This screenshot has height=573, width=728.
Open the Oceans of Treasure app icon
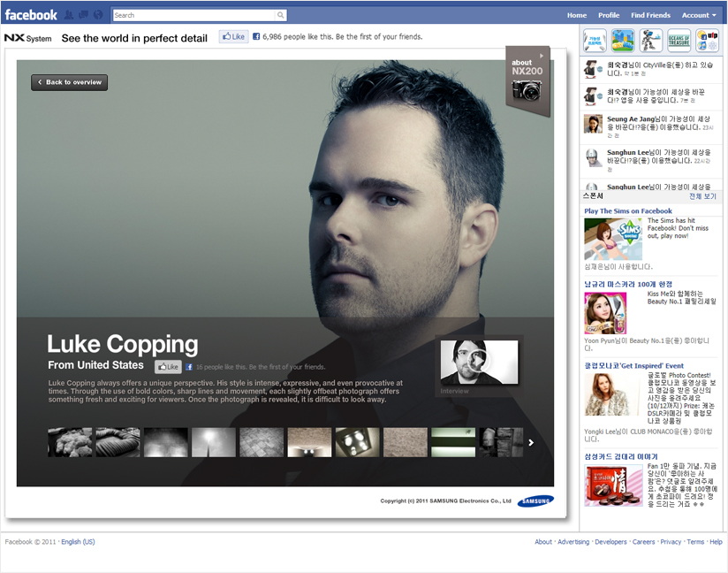coord(679,41)
